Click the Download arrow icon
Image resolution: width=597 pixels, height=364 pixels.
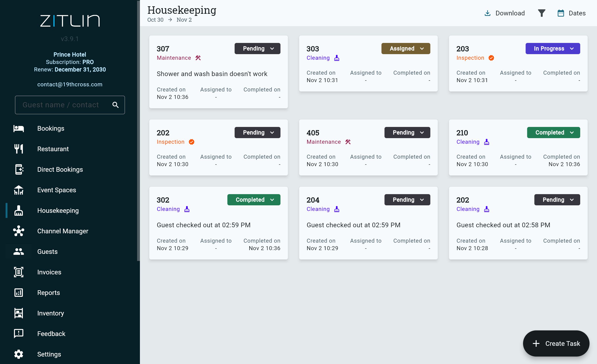pyautogui.click(x=487, y=13)
